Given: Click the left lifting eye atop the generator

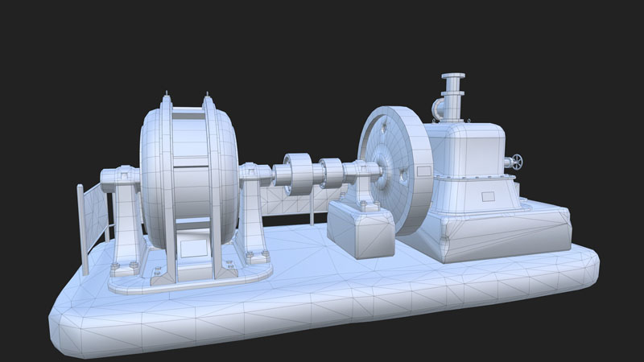Looking at the screenshot, I should pyautogui.click(x=166, y=94).
